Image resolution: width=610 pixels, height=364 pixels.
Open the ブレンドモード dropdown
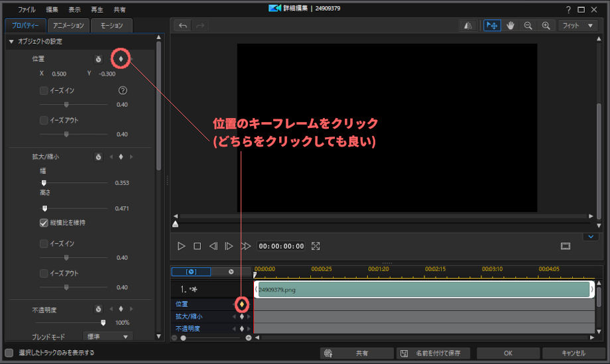[107, 337]
